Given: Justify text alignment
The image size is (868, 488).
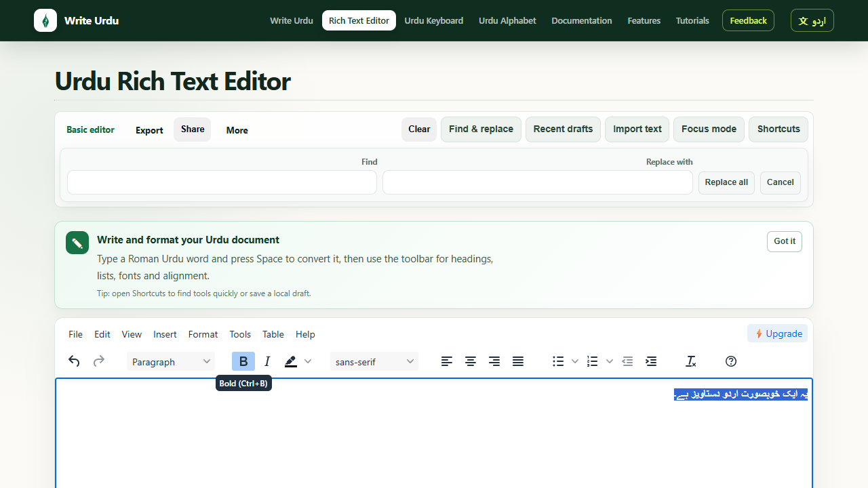Looking at the screenshot, I should click(x=518, y=361).
